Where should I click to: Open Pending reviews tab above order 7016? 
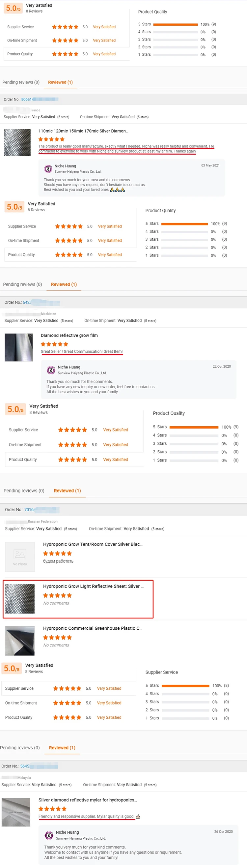coord(24,491)
